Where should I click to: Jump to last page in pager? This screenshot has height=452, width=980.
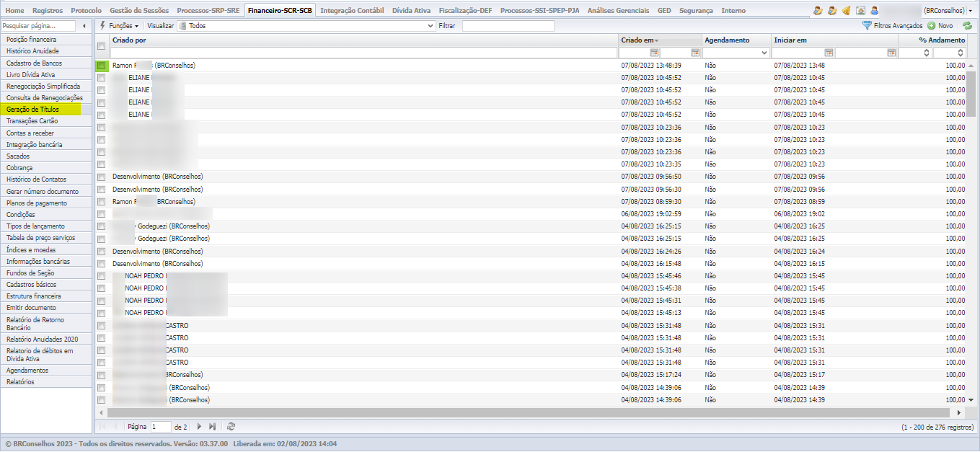[x=212, y=427]
